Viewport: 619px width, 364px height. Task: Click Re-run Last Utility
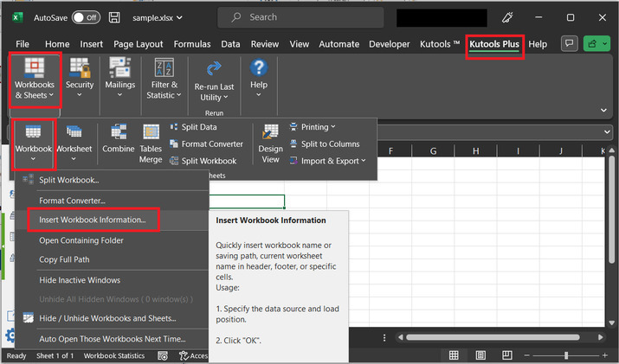[x=214, y=81]
